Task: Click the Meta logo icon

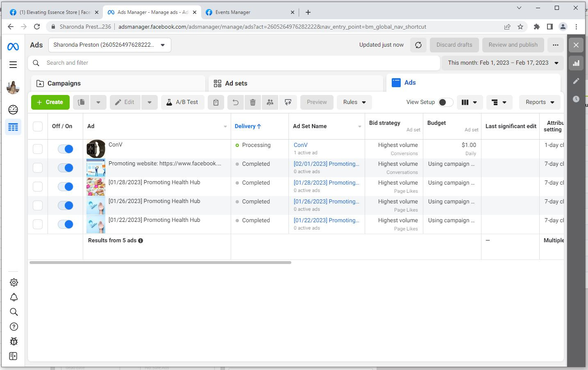Action: point(13,47)
